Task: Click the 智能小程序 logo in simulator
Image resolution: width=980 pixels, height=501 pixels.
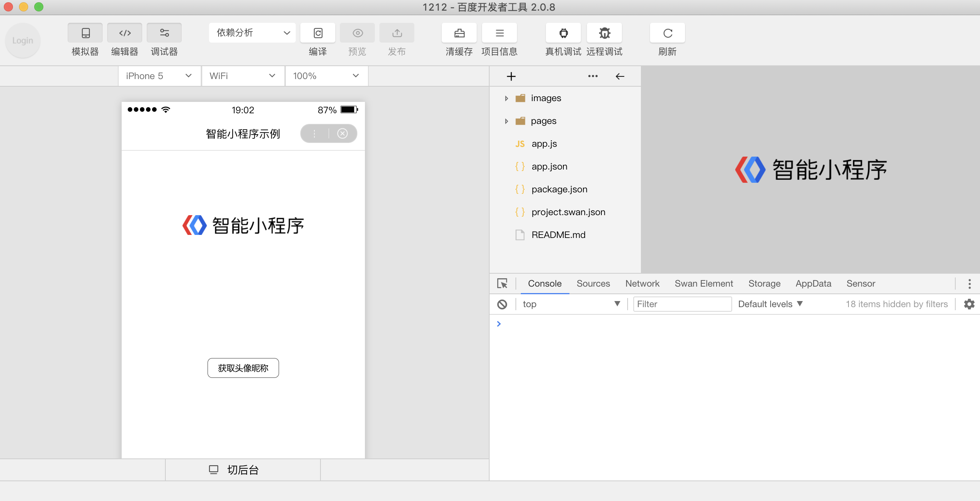Action: (243, 225)
